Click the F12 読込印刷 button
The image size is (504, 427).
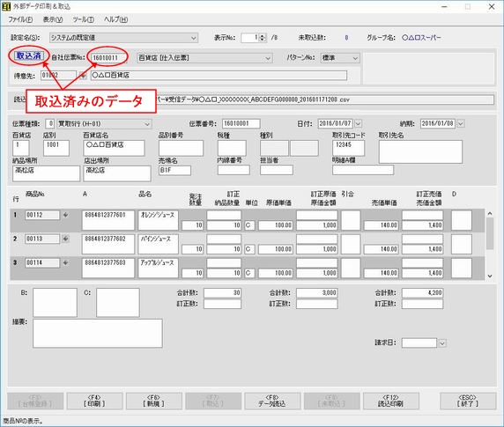click(391, 401)
